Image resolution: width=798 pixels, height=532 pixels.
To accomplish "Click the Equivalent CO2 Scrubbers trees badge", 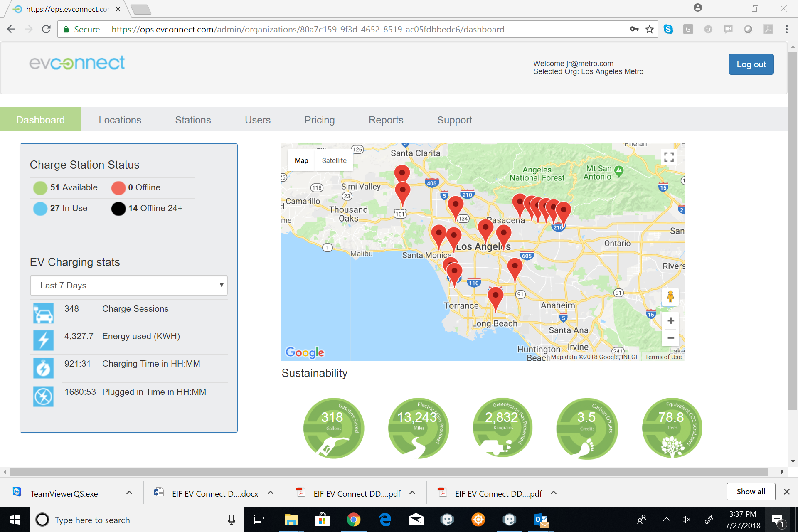I will [x=672, y=428].
